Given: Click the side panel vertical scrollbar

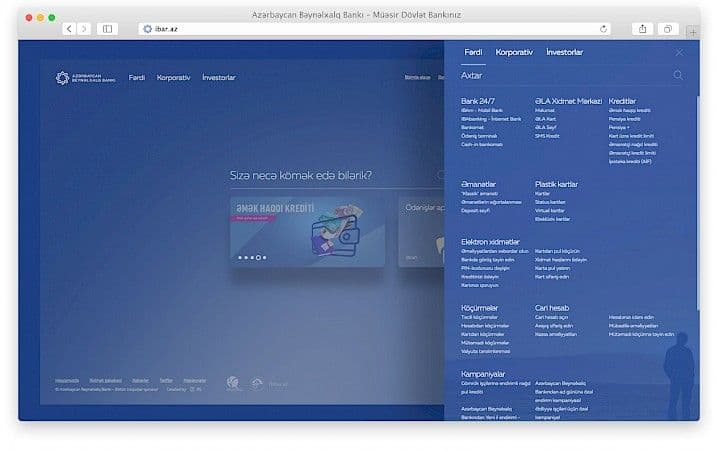Looking at the screenshot, I should (x=698, y=204).
